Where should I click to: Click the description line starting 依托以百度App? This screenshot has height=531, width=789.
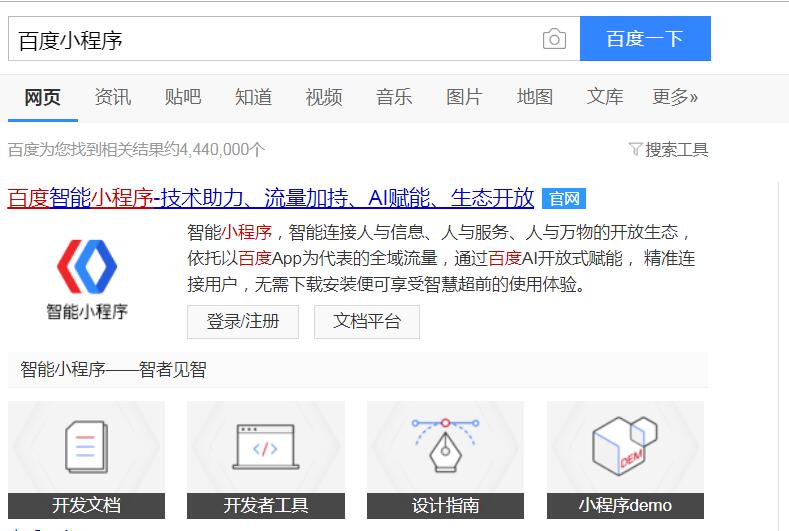[x=441, y=259]
